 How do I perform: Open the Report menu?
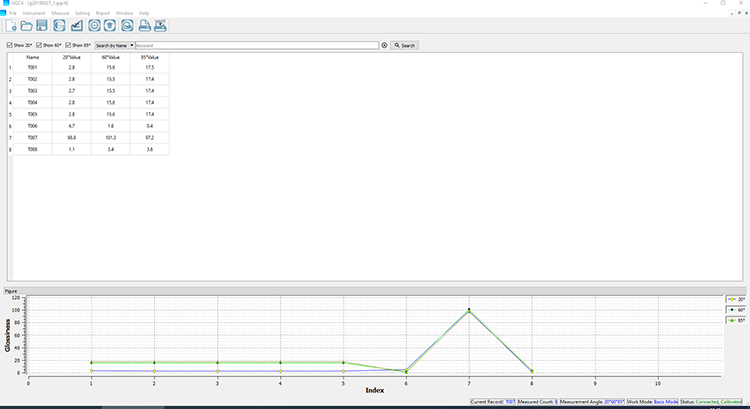(x=103, y=13)
